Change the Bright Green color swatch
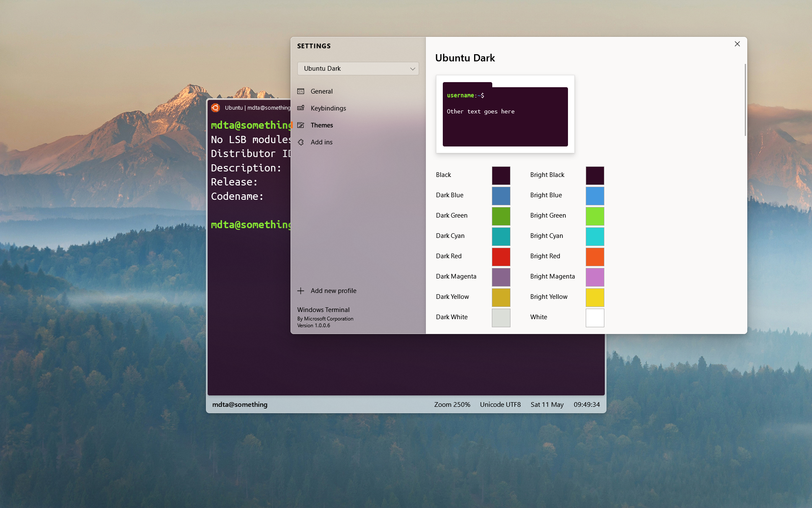 click(x=595, y=216)
